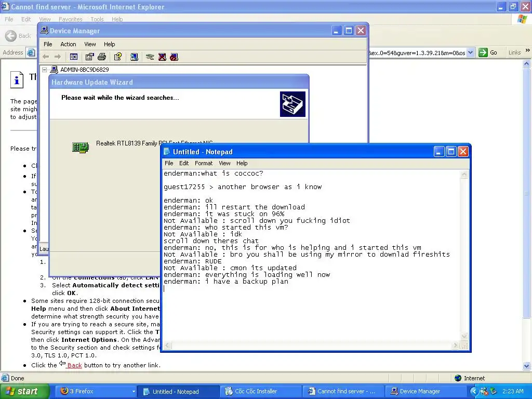
Task: Click Show/Hide Console Tree icon in Device Manager
Action: pos(74,57)
